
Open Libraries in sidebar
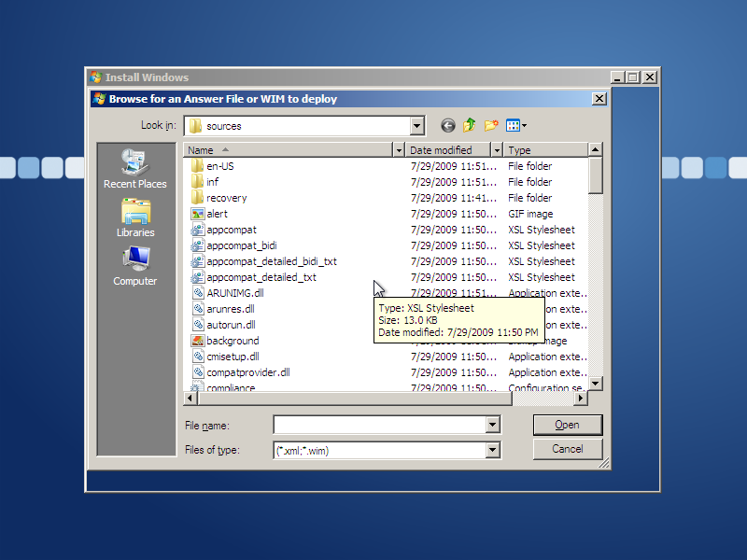point(135,218)
